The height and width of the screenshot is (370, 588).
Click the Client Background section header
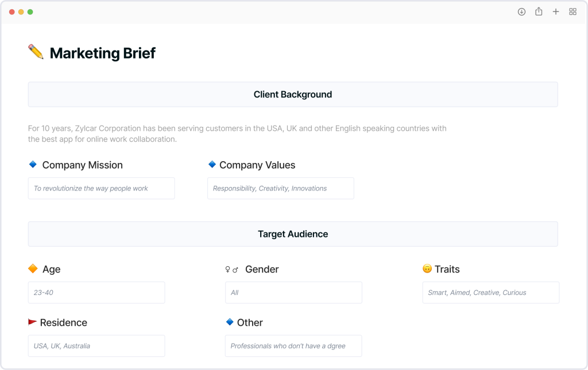[x=293, y=95]
